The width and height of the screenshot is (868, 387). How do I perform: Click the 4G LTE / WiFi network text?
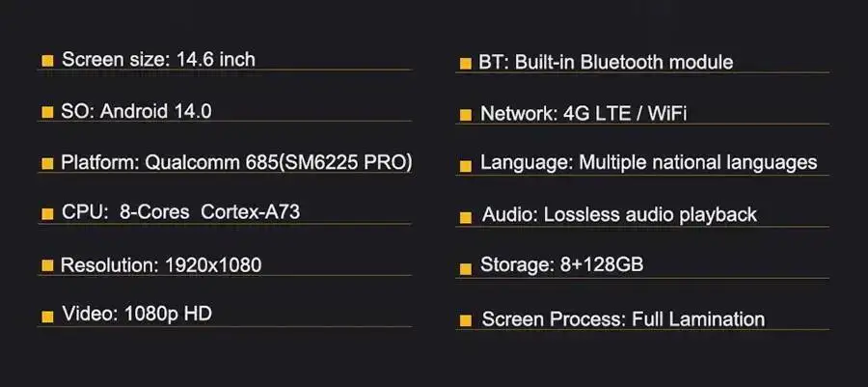point(625,114)
